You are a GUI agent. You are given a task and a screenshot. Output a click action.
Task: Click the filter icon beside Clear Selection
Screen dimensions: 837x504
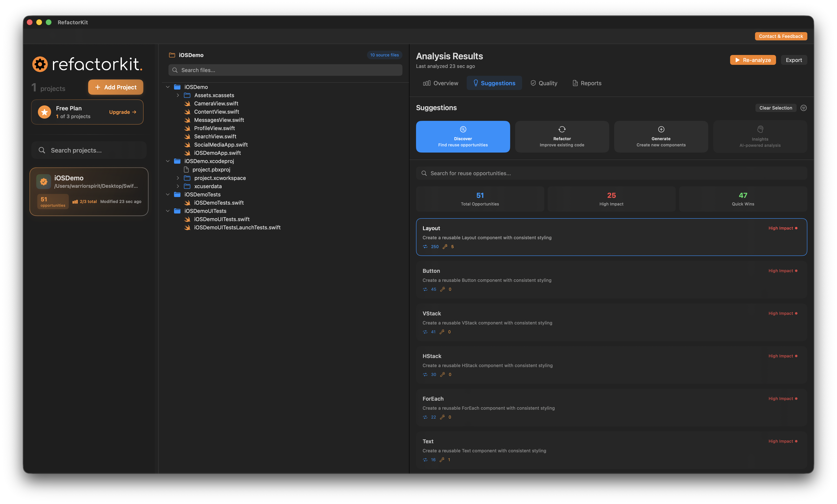tap(803, 108)
